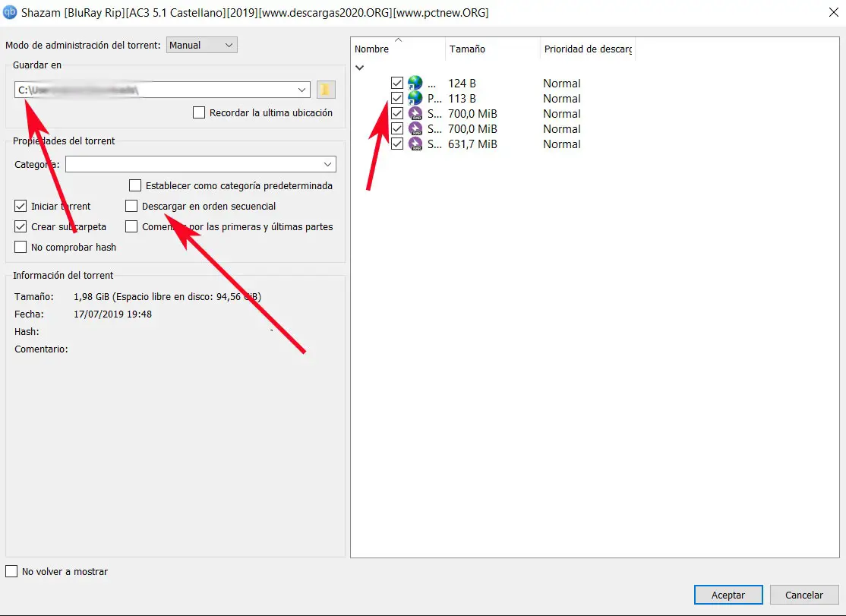Click Prioridad de descarga column header
Screen dimensions: 846x616
588,49
